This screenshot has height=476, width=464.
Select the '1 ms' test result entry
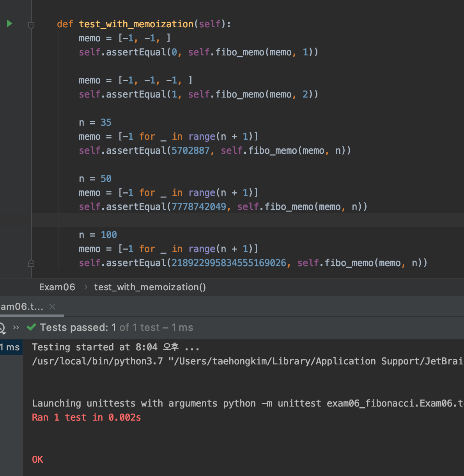[11, 347]
